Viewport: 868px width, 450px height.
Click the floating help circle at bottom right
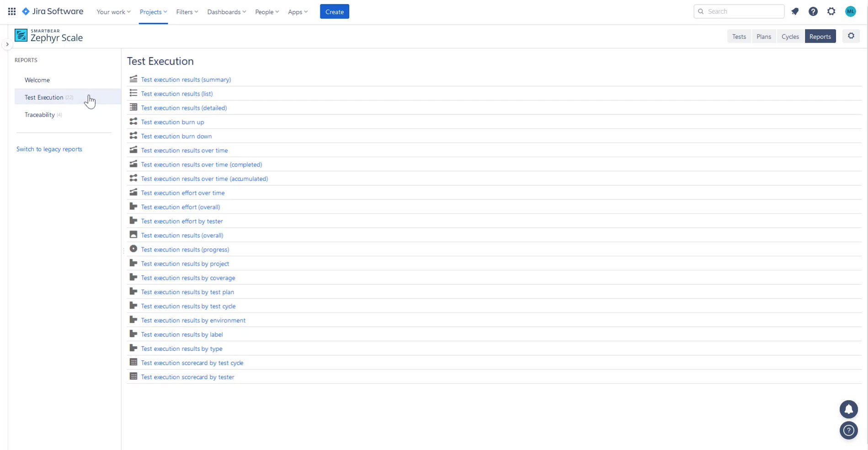pyautogui.click(x=849, y=430)
